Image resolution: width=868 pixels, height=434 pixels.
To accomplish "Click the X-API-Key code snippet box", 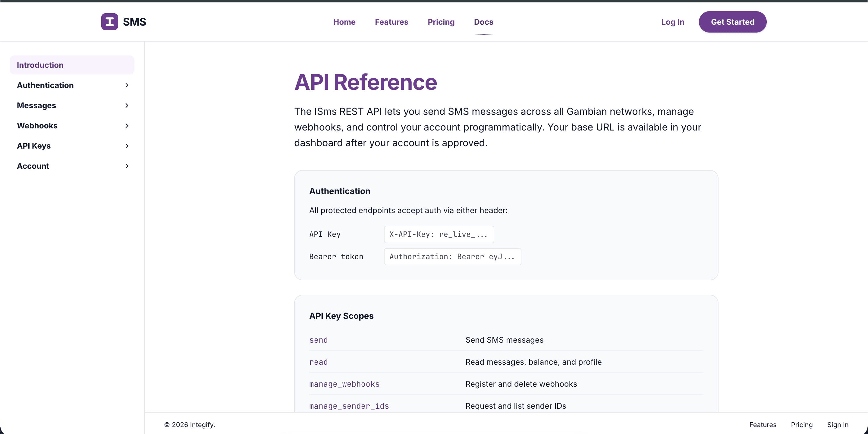I will 439,234.
